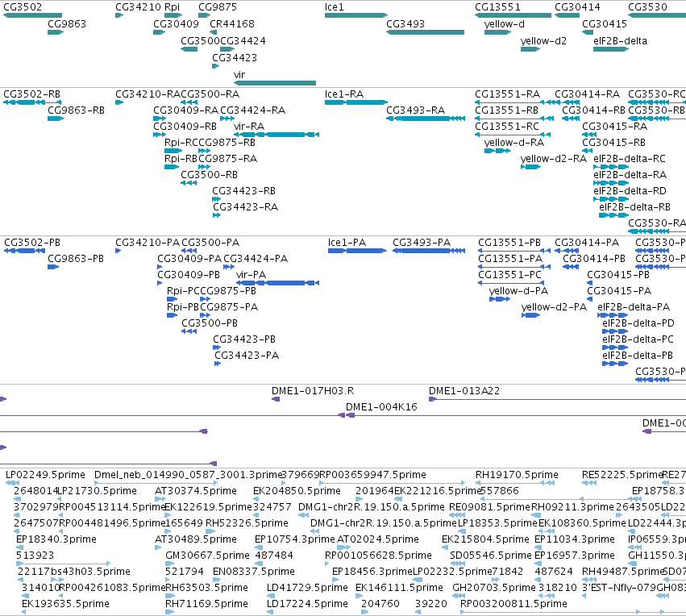Viewport: 686px width, 616px height.
Task: Open the vir-RA transcript label
Action: click(249, 127)
